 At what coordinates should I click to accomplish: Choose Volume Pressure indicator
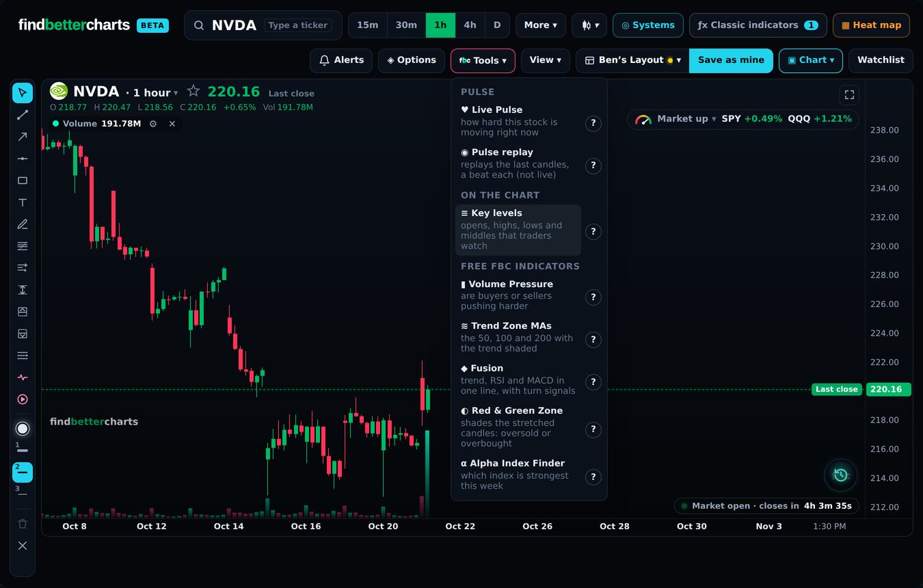coord(518,295)
